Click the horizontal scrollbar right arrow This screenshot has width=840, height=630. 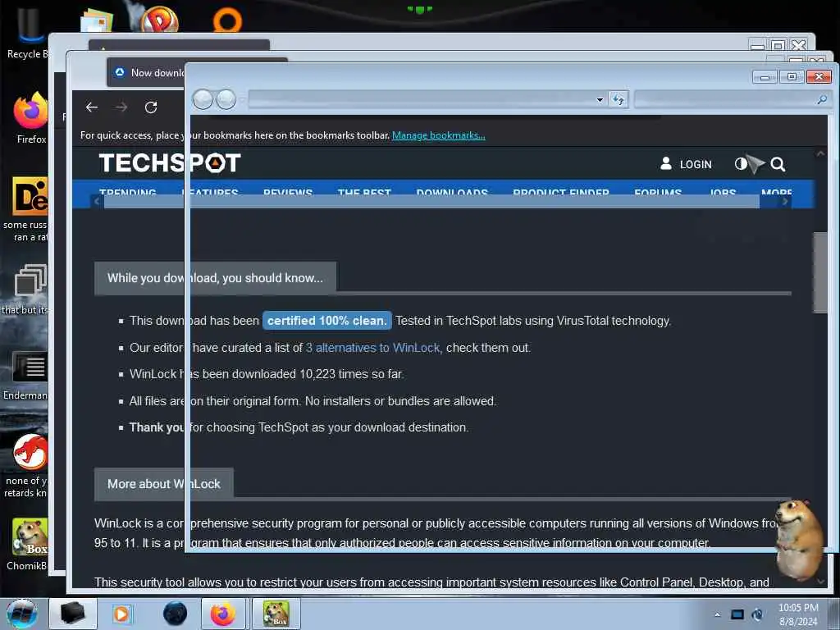point(785,202)
